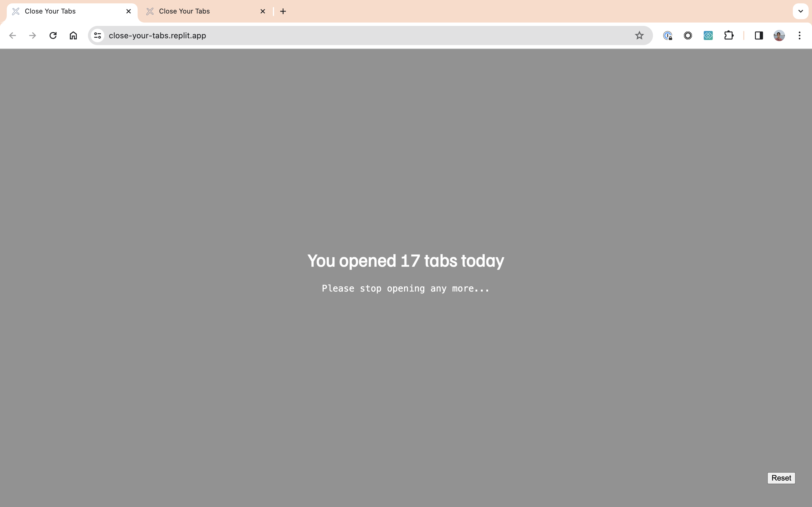Expand the tab search dropdown chevron

click(x=800, y=11)
